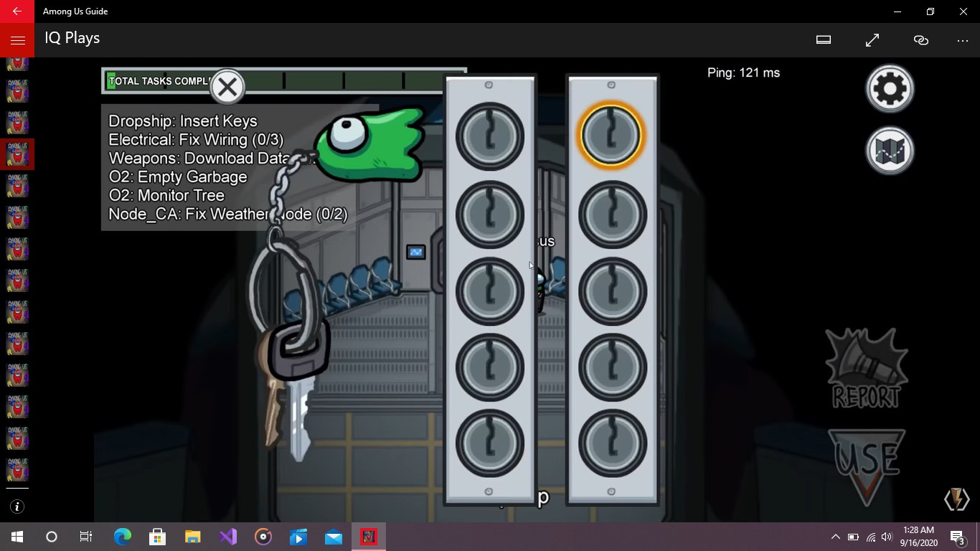
Task: Click the USE button
Action: pyautogui.click(x=867, y=467)
